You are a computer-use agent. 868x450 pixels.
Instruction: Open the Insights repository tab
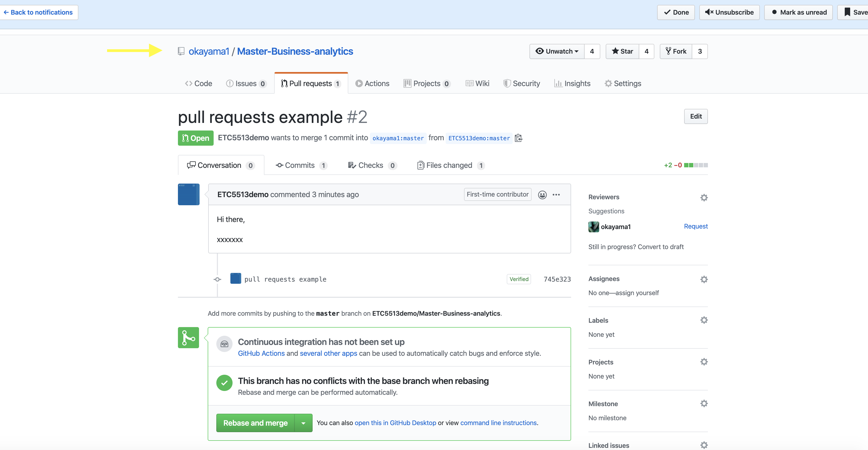click(572, 83)
